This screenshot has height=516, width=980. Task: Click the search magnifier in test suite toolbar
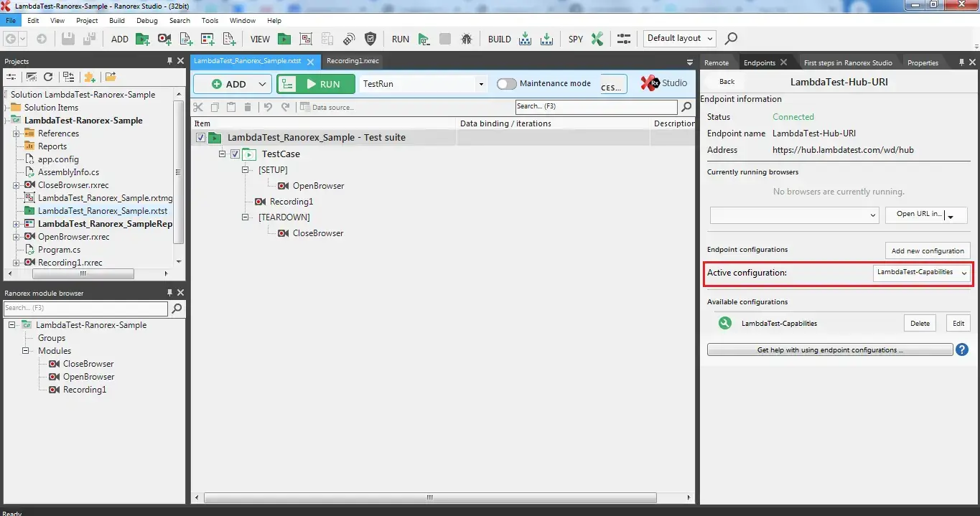point(686,106)
